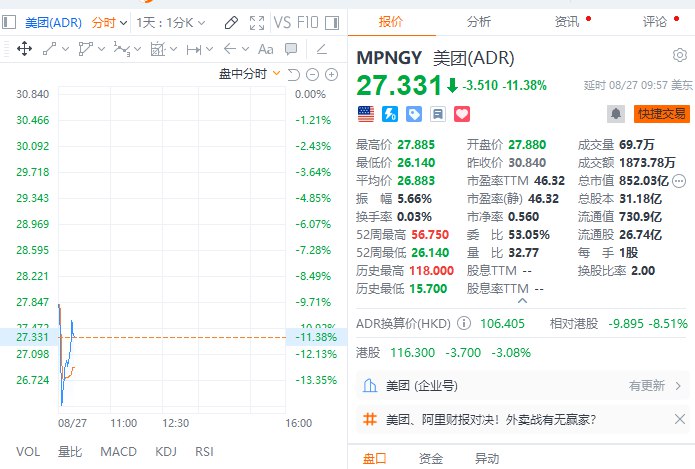Open the VS compare stocks button

282,23
